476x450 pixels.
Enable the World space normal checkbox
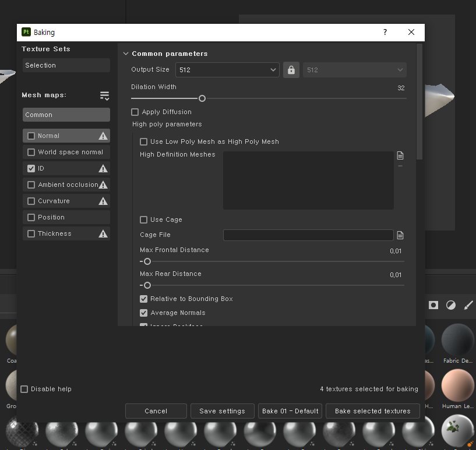pyautogui.click(x=31, y=152)
